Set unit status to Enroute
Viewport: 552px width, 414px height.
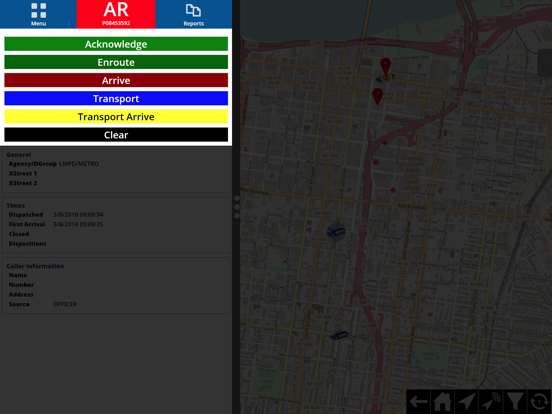tap(116, 62)
